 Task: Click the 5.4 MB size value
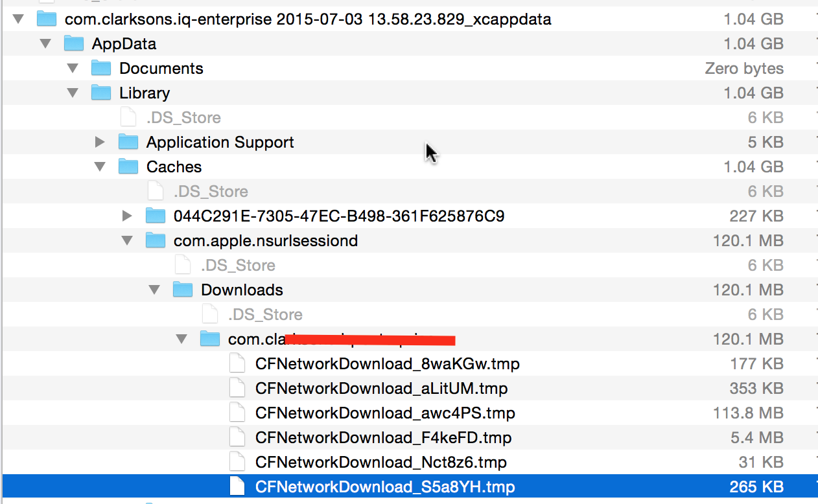(757, 438)
